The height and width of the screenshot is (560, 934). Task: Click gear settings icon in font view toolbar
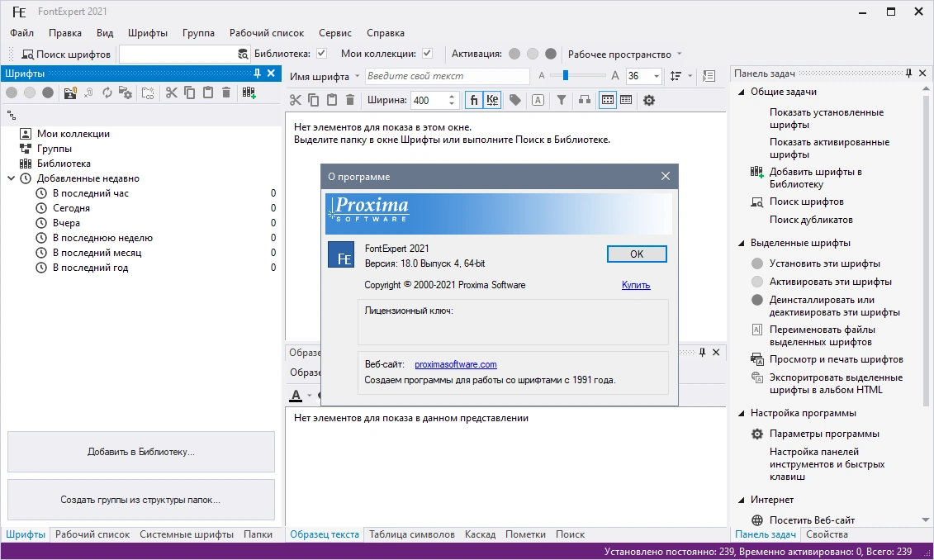tap(648, 100)
